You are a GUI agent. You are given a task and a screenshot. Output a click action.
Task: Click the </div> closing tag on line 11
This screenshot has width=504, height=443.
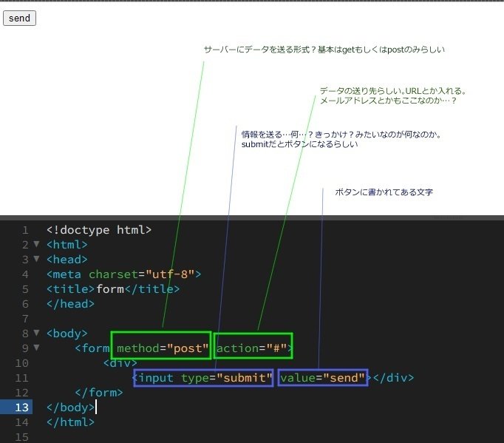click(393, 378)
